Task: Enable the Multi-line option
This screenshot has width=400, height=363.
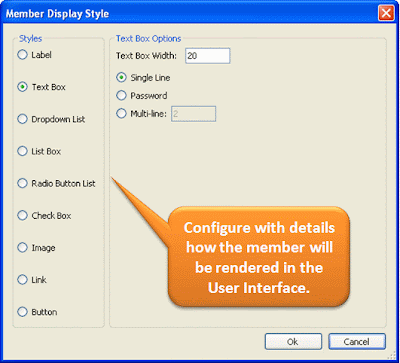Action: tap(121, 114)
